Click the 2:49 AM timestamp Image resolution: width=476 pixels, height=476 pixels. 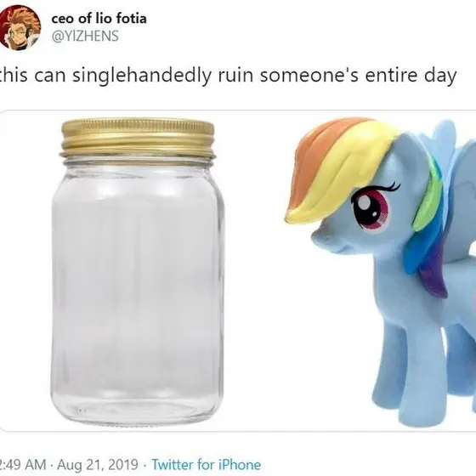pos(23,464)
